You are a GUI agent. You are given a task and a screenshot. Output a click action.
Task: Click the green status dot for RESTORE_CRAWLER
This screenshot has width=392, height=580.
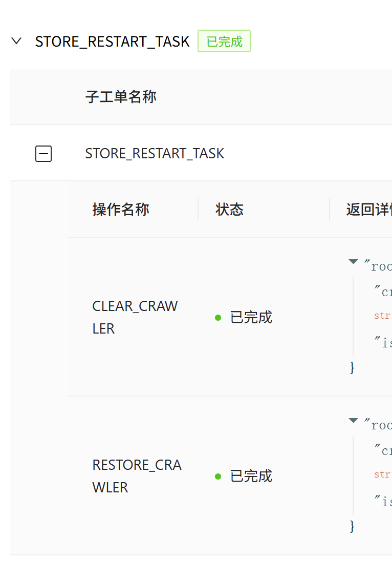pos(218,477)
